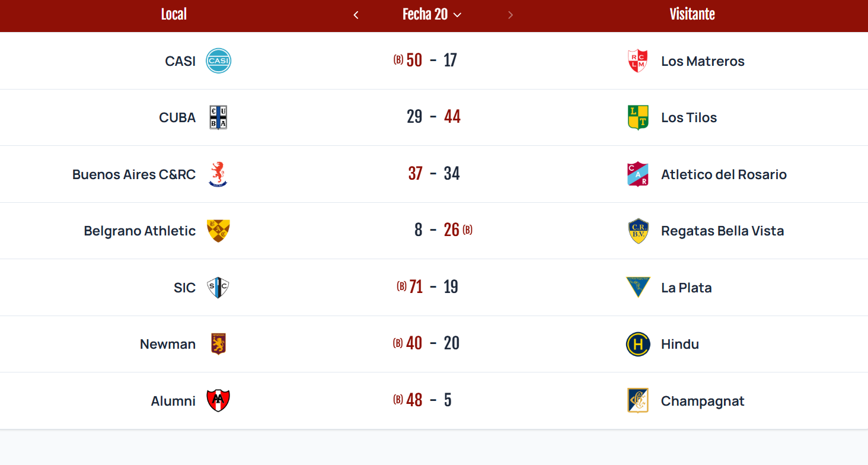Open the Hindu round H logo
The width and height of the screenshot is (868, 465).
(x=638, y=344)
